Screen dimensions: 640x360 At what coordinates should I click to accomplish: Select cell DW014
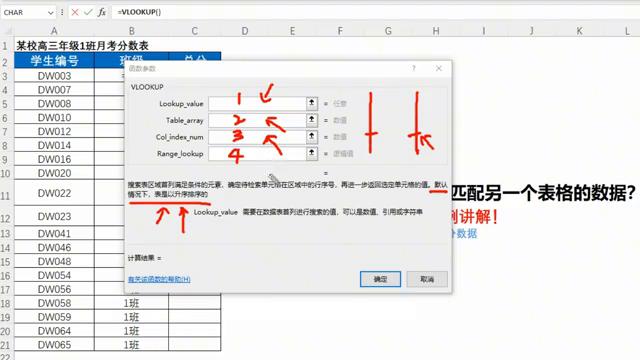pyautogui.click(x=54, y=145)
